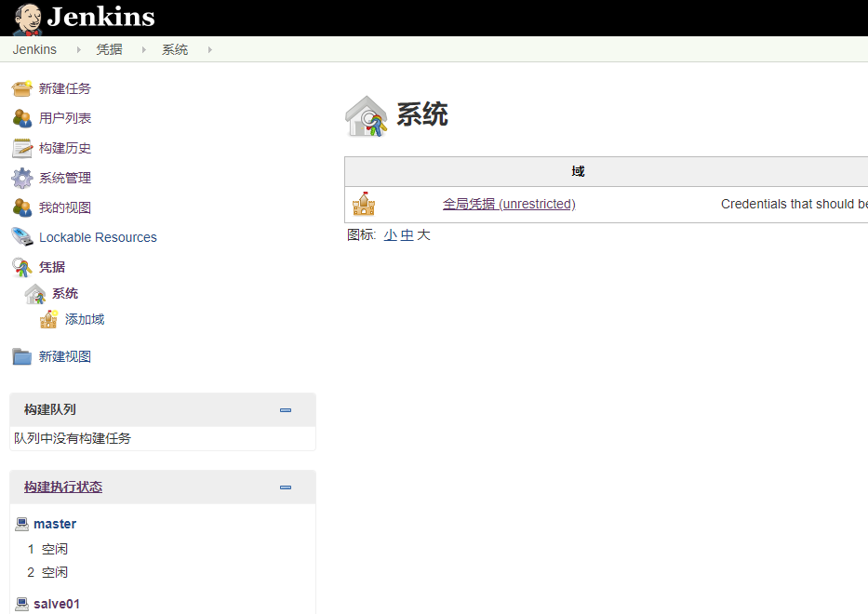Click the 域 column header

point(578,171)
